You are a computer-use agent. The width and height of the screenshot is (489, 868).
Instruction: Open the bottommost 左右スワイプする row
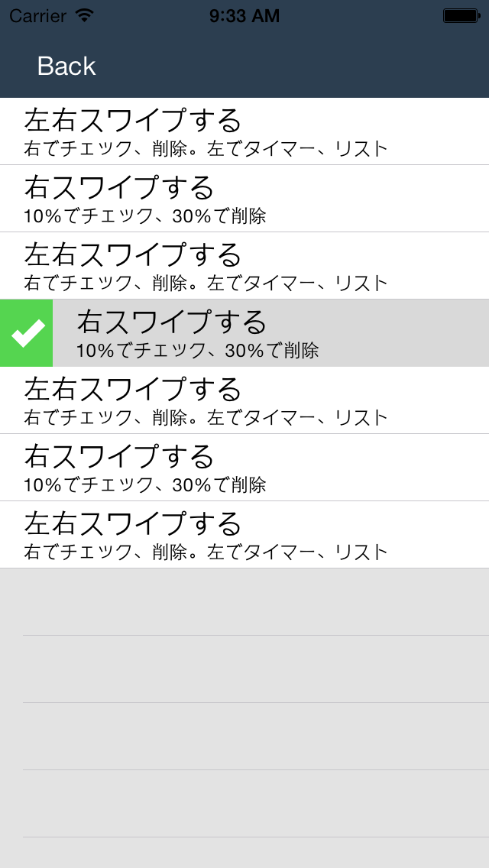click(133, 524)
